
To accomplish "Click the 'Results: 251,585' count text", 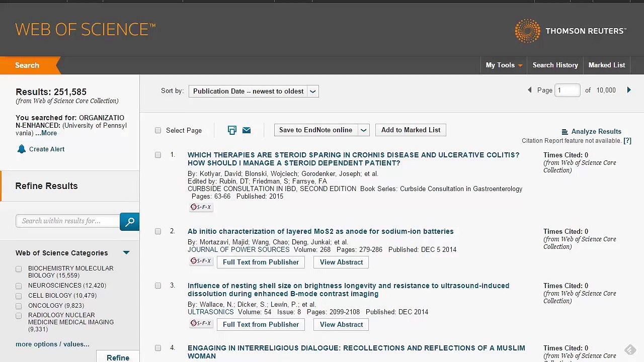I will (51, 92).
